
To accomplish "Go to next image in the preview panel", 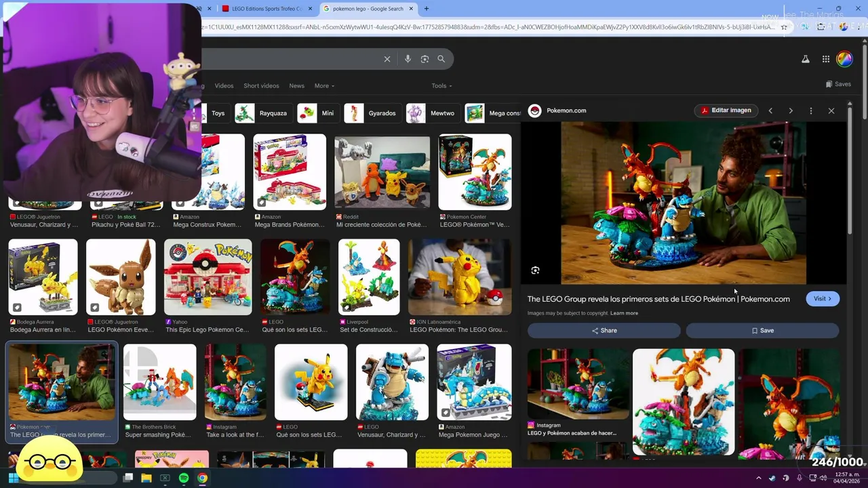I will click(791, 110).
